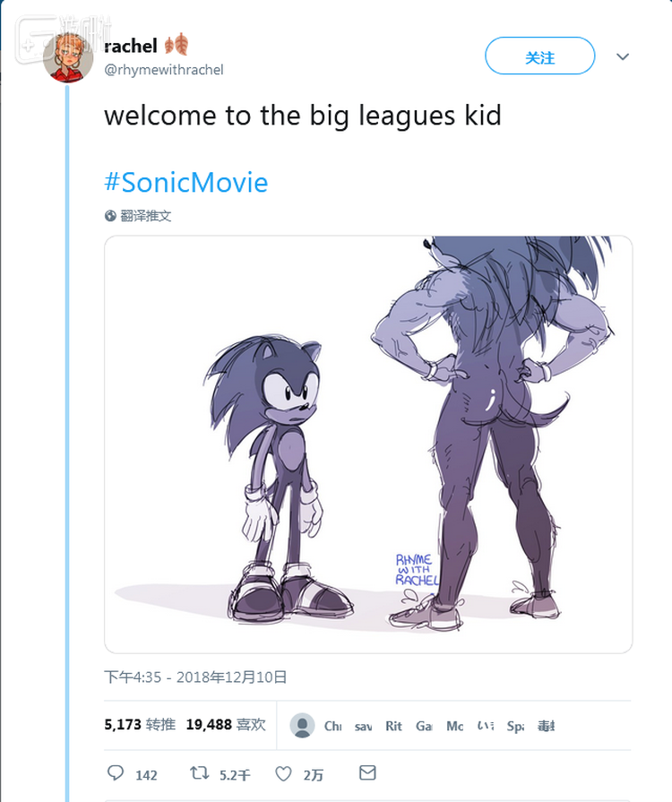This screenshot has width=672, height=802.
Task: Expand the tweet options chevron menu
Action: [623, 56]
